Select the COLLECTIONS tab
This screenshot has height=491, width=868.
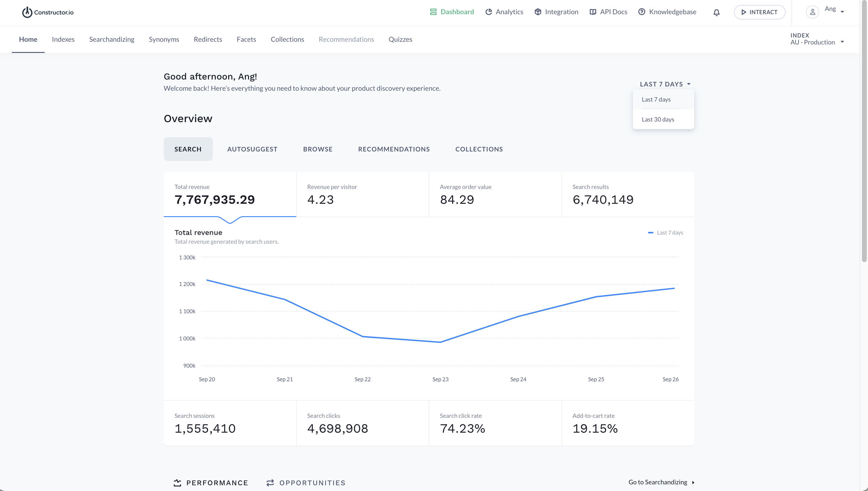tap(479, 149)
